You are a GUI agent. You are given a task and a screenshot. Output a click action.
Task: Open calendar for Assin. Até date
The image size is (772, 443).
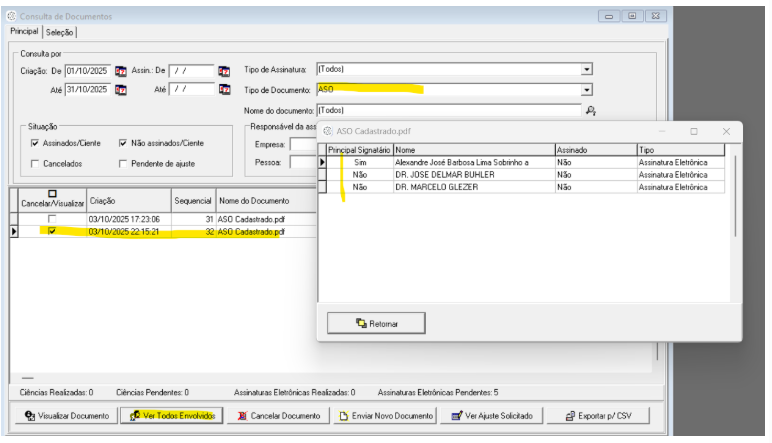[224, 90]
